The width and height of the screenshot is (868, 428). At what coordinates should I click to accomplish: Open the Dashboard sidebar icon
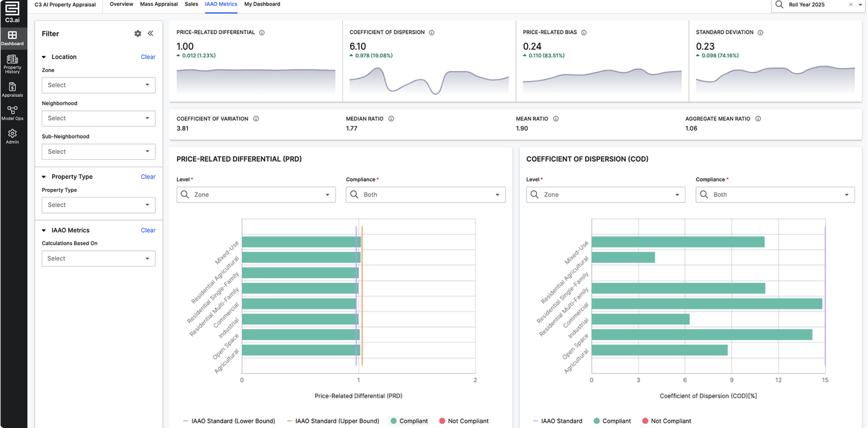pyautogui.click(x=12, y=38)
